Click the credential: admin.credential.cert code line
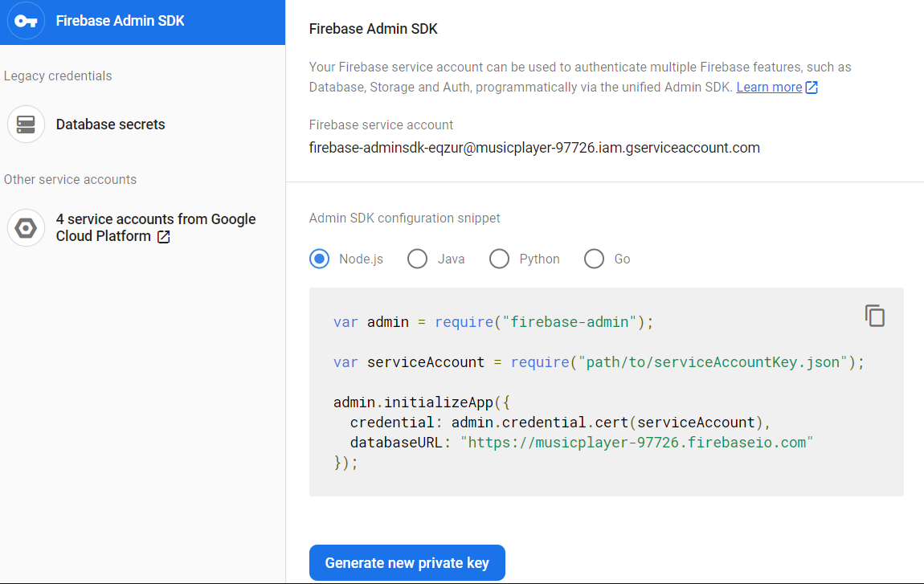The height and width of the screenshot is (584, 924). 560,423
